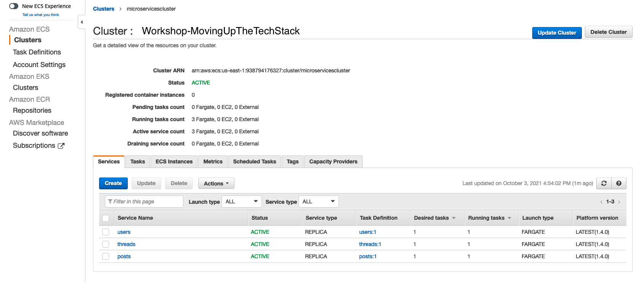644x283 pixels.
Task: Click LATEST(1.4.0) in the posts row
Action: 592,256
